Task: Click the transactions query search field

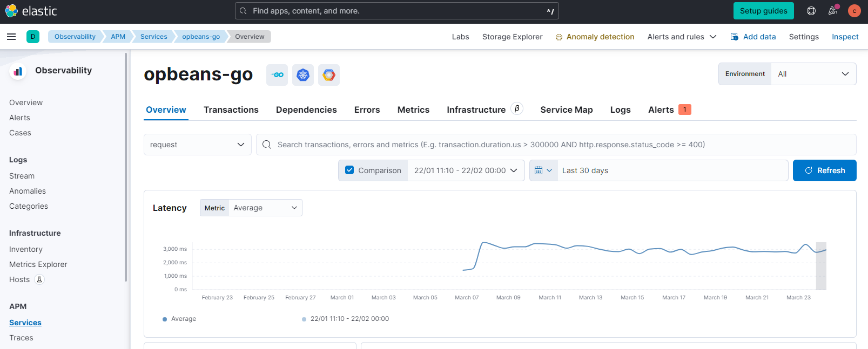Action: [556, 145]
